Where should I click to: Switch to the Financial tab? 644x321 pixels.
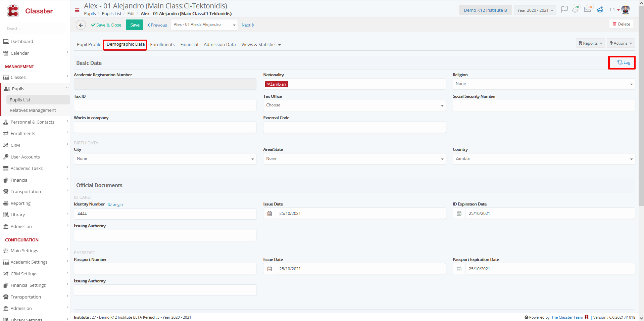point(189,44)
